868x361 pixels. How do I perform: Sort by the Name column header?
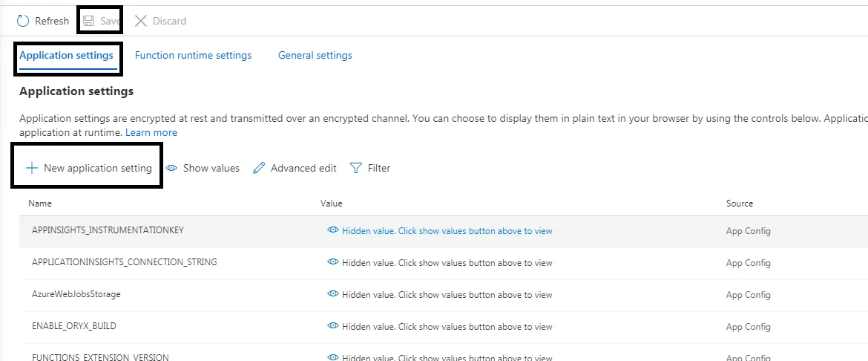40,203
